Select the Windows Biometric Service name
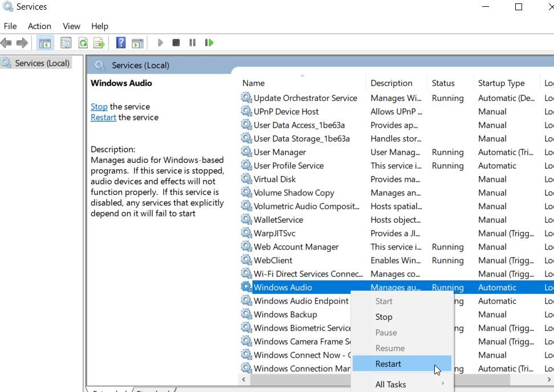This screenshot has width=554, height=392. tap(302, 328)
